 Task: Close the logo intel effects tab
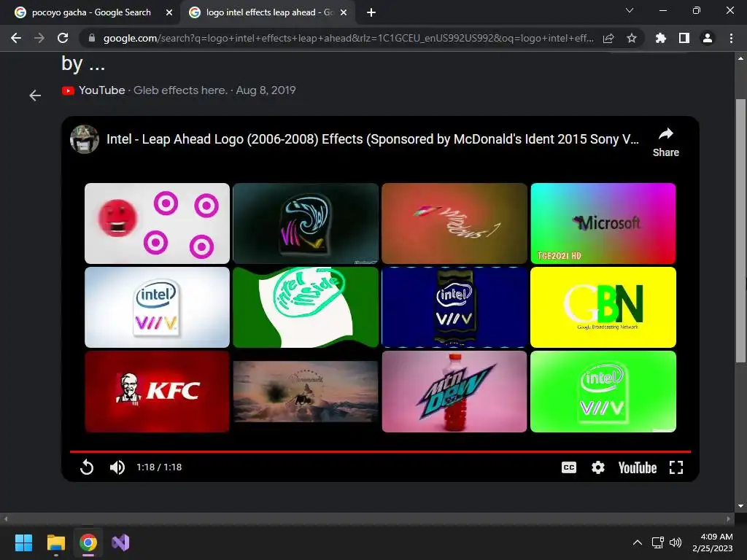coord(344,13)
